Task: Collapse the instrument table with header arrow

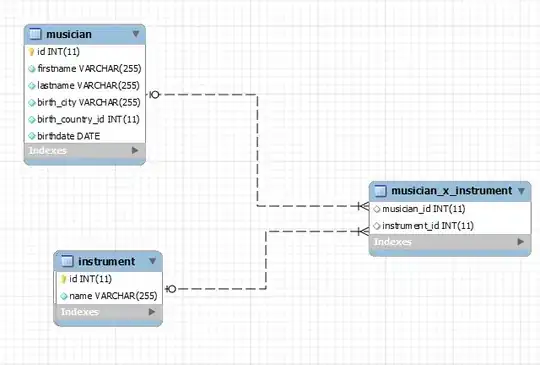Action: pos(153,261)
